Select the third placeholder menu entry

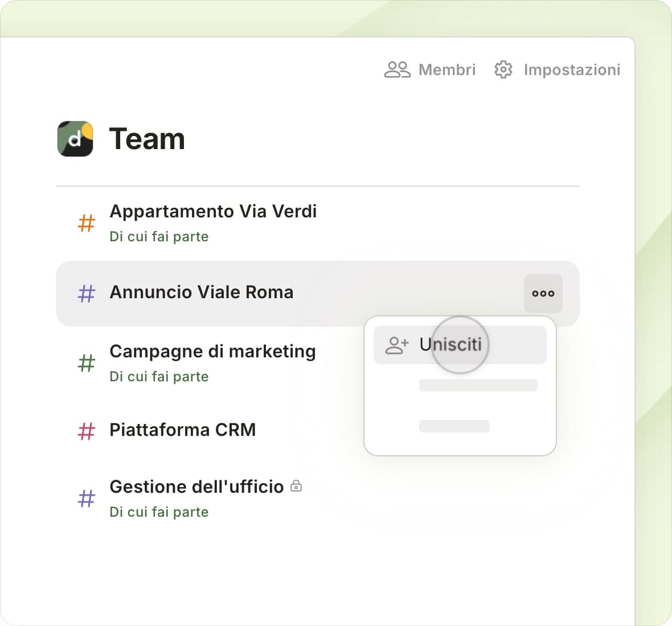pos(454,426)
